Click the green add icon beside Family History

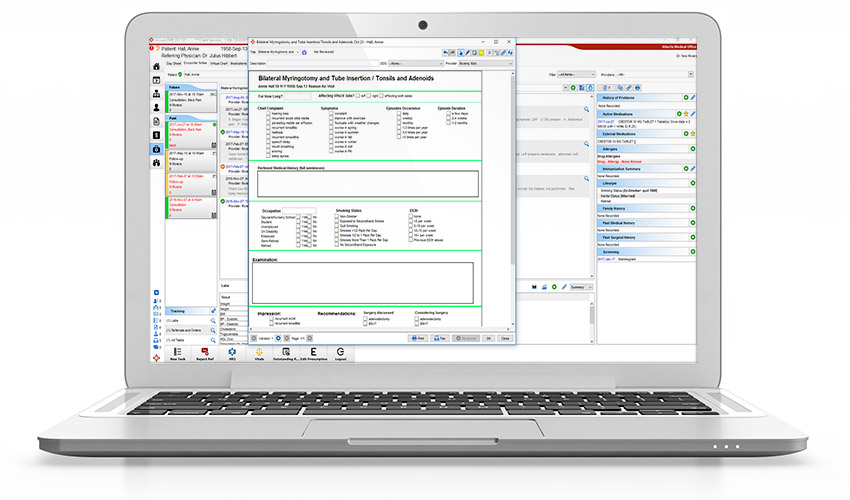click(x=693, y=208)
